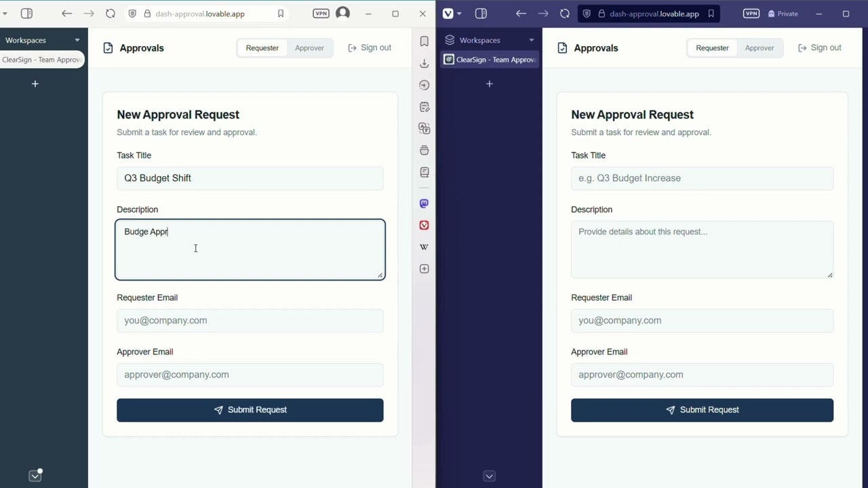Open bottom chevron button in right window tab bar
The height and width of the screenshot is (488, 868).
(490, 476)
